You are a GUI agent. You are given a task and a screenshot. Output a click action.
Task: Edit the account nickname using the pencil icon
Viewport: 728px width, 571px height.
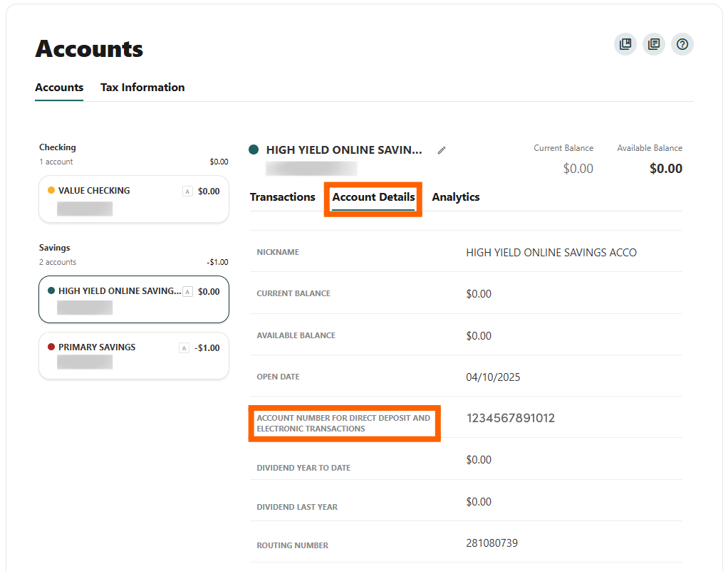click(441, 150)
